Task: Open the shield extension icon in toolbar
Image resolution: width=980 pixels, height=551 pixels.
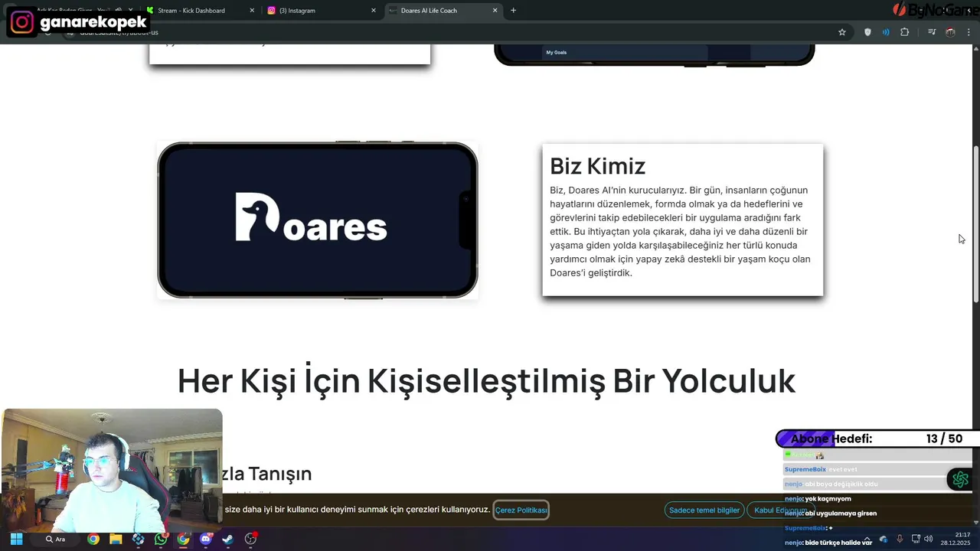Action: tap(867, 32)
